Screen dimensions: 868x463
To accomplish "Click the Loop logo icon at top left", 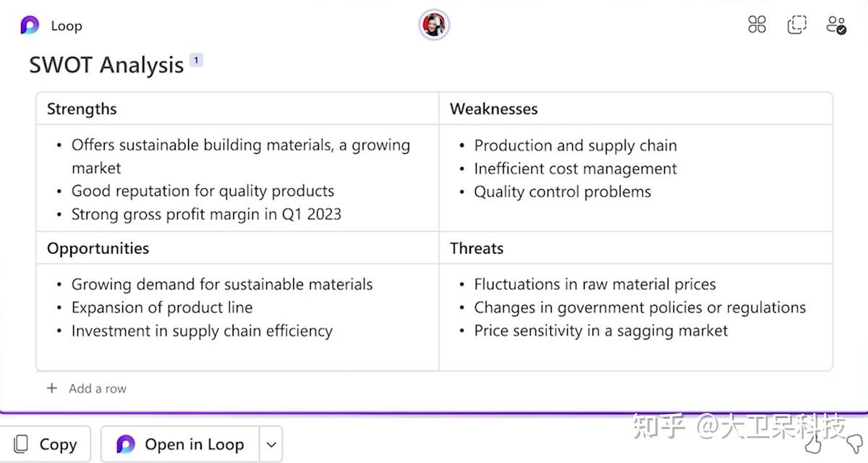I will pos(30,25).
